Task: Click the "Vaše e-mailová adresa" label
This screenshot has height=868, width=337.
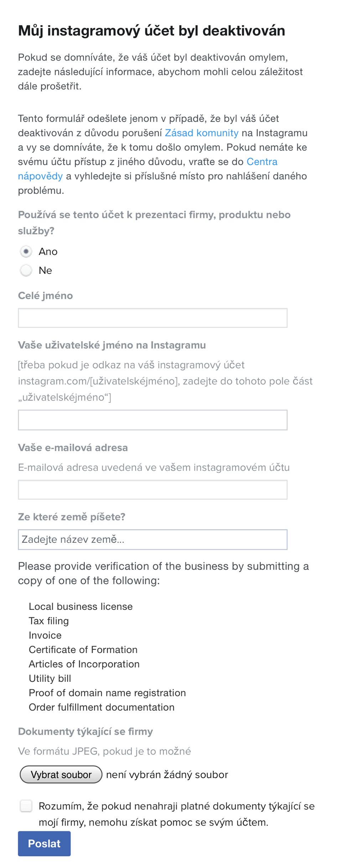Action: (x=73, y=448)
